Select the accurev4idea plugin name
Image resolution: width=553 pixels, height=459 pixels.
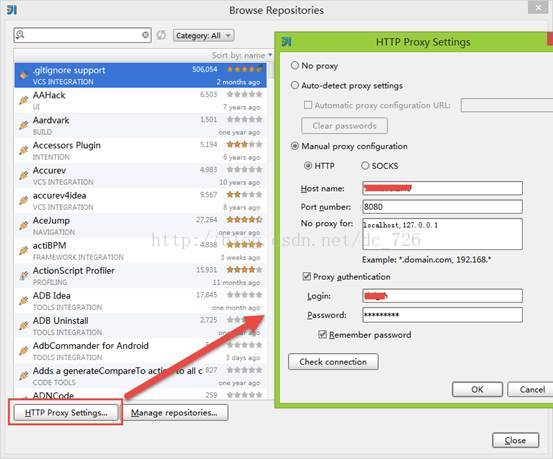coord(60,195)
